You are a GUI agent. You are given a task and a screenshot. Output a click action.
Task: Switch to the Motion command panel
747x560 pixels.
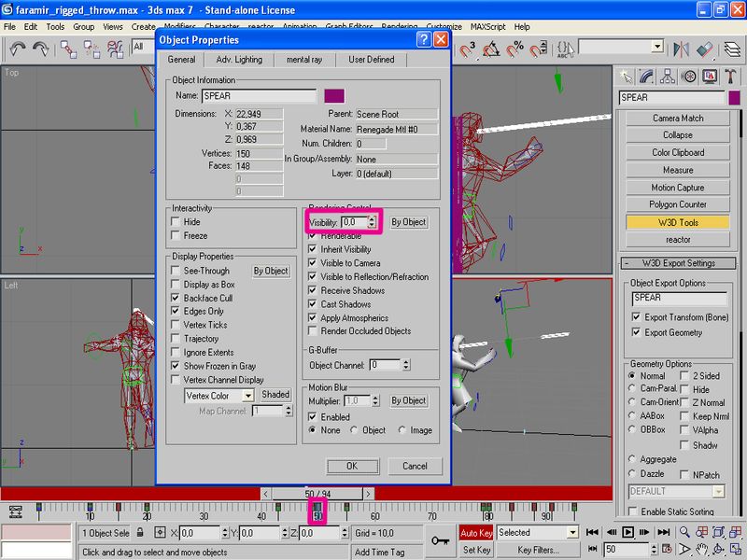click(x=688, y=77)
